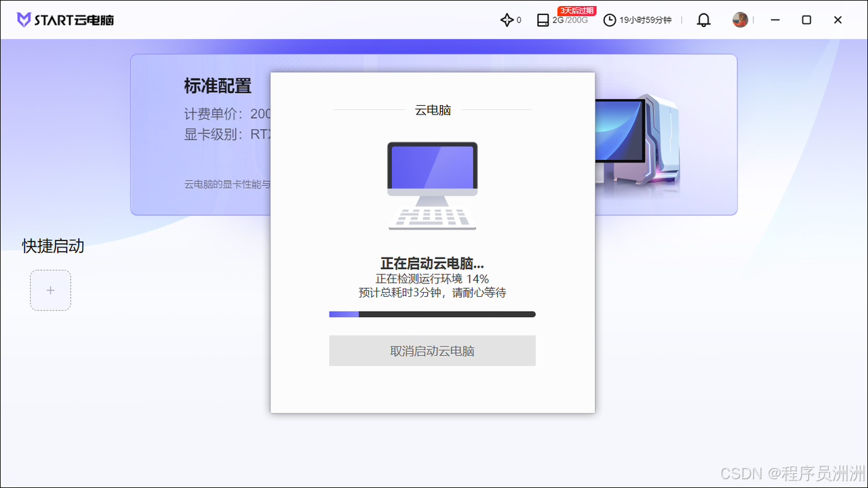This screenshot has width=868, height=488.
Task: Click the clock icon for remaining time
Action: (610, 20)
